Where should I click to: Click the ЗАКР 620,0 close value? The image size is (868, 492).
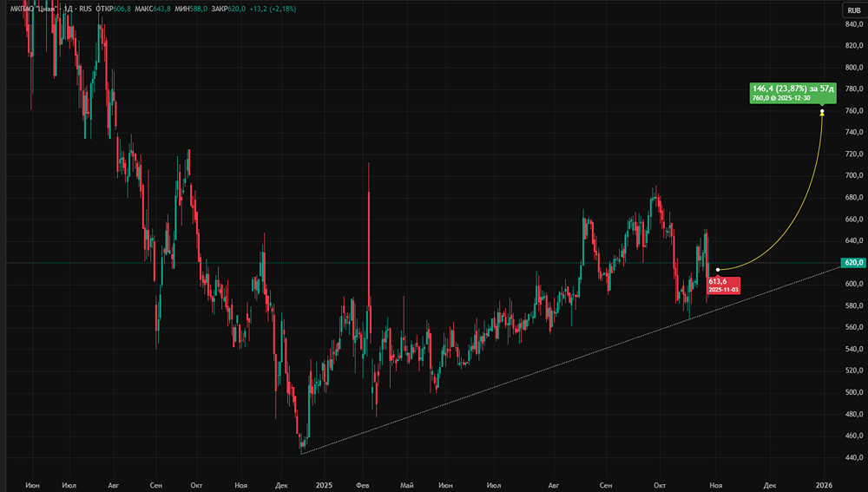pos(228,9)
